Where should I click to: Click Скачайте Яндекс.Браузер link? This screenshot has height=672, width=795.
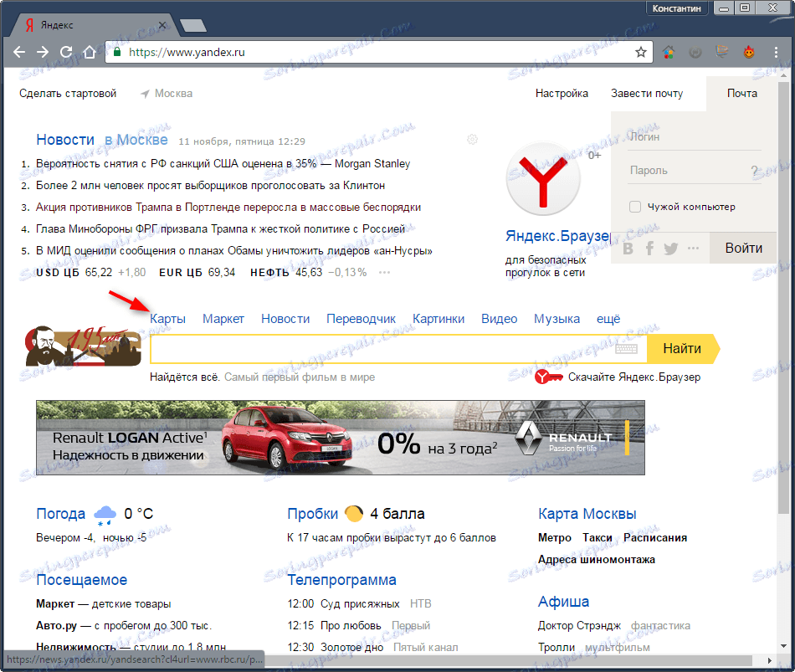634,377
